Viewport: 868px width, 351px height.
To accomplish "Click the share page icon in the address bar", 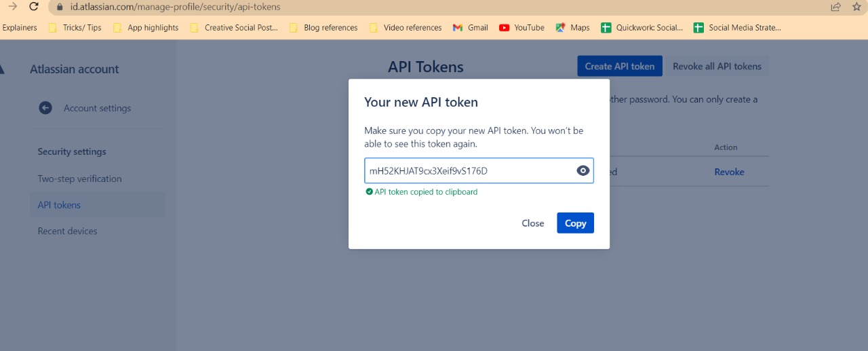I will [835, 7].
